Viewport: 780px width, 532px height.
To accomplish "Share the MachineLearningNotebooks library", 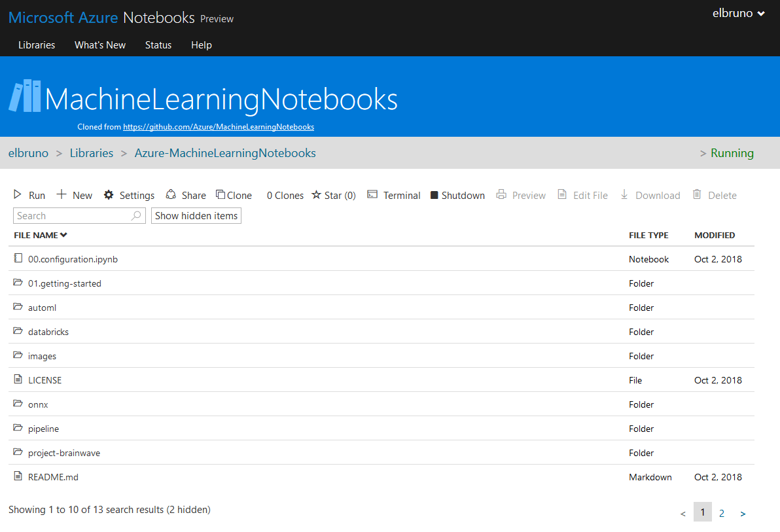I will click(186, 194).
